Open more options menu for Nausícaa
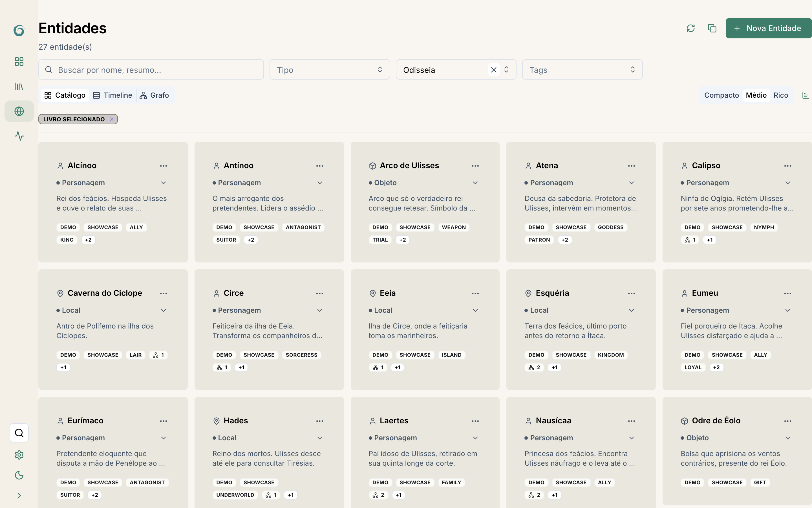Viewport: 812px width, 508px height. (x=632, y=421)
